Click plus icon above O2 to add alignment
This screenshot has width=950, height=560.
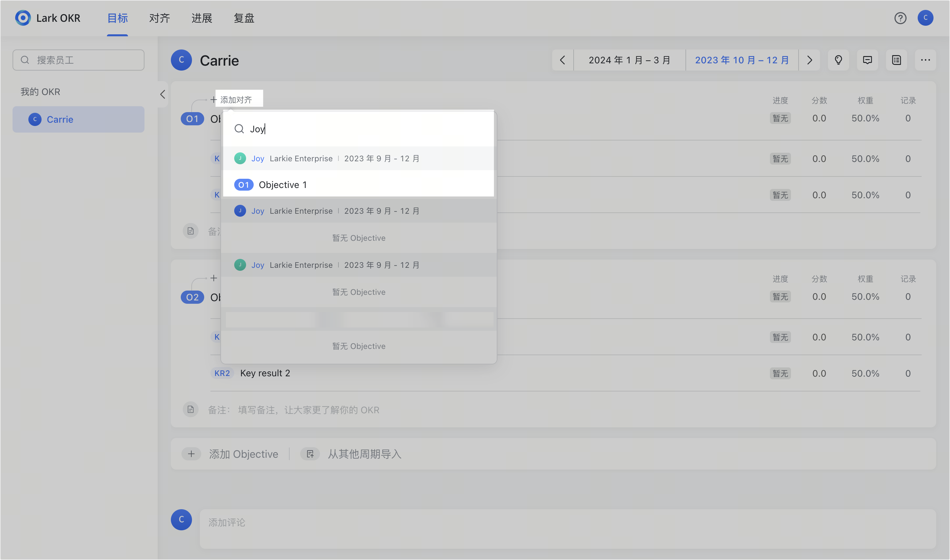coord(214,278)
